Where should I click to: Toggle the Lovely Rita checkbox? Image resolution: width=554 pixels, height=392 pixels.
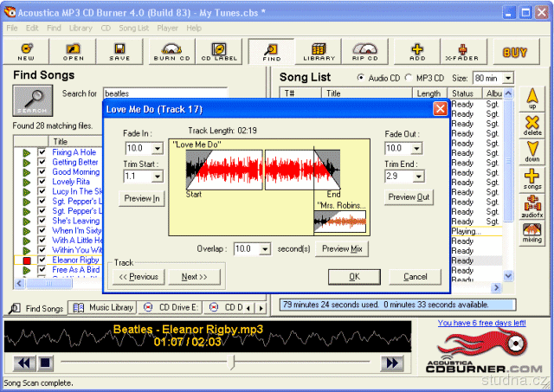click(42, 182)
